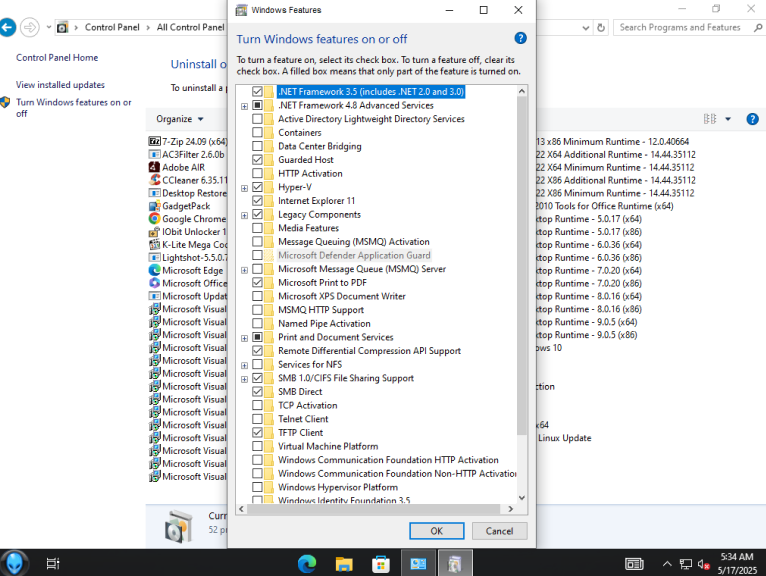The image size is (766, 576).
Task: Click the 7-Zip 24.09 program icon
Action: pos(154,141)
